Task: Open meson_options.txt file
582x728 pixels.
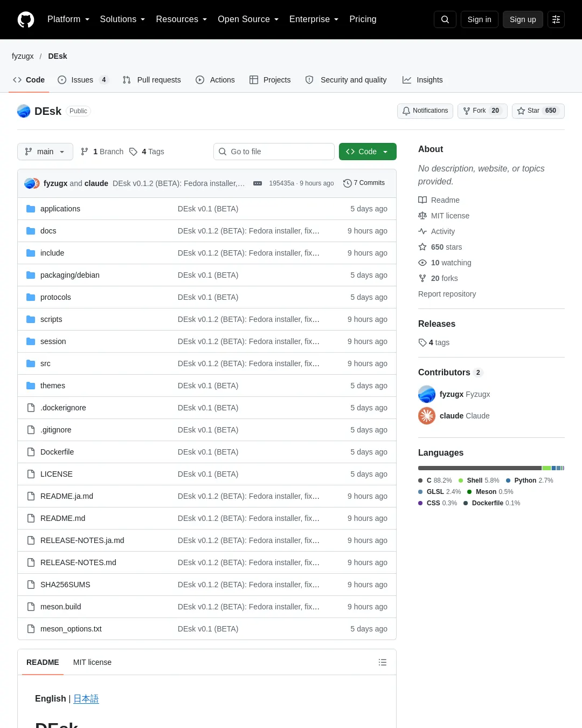Action: 71,629
